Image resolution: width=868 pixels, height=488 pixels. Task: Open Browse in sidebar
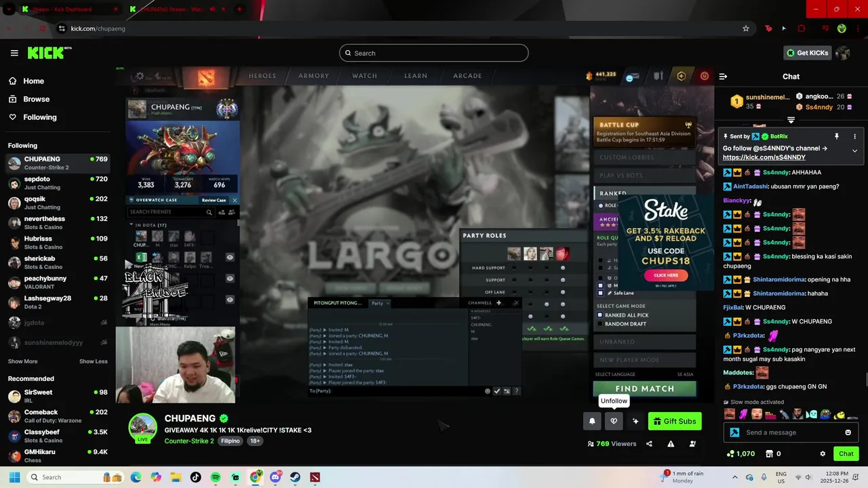(x=28, y=99)
